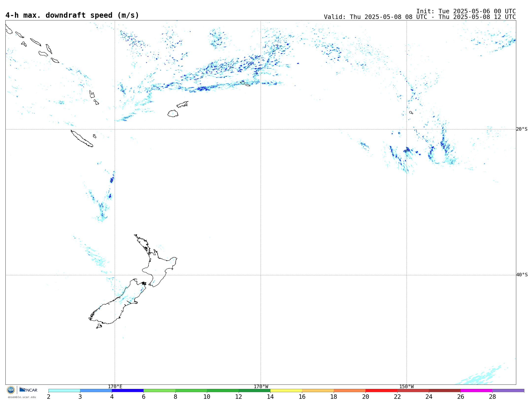Click the dark red 24–26 colorbar segment
532x400 pixels.
[x=445, y=390]
